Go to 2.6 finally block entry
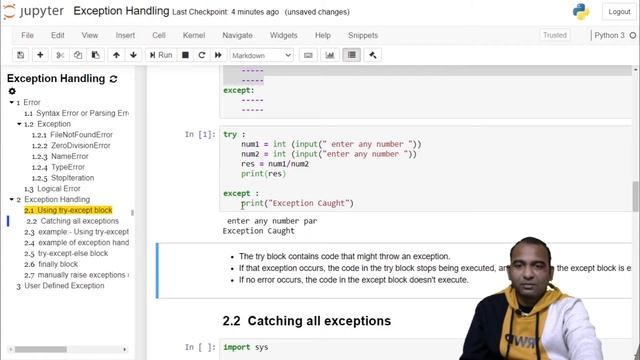 click(51, 264)
